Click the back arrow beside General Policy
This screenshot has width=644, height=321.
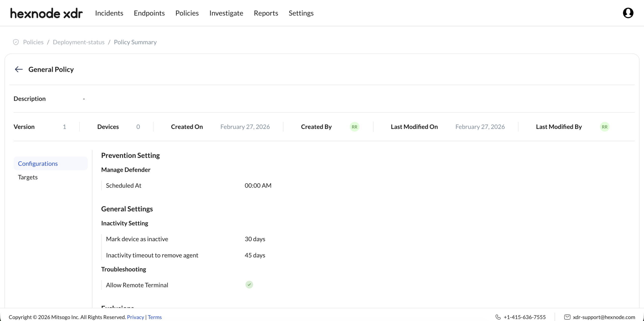(19, 69)
